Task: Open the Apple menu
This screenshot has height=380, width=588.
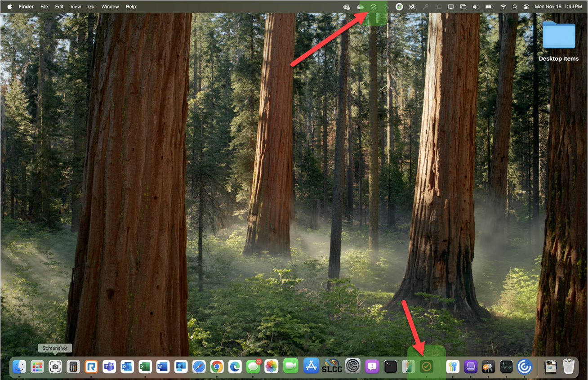Action: tap(9, 7)
